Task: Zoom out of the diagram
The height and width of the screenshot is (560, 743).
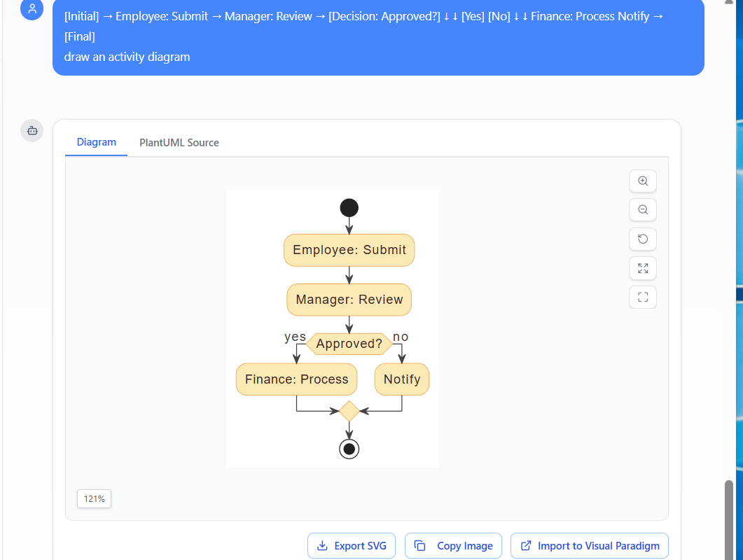Action: coord(642,209)
